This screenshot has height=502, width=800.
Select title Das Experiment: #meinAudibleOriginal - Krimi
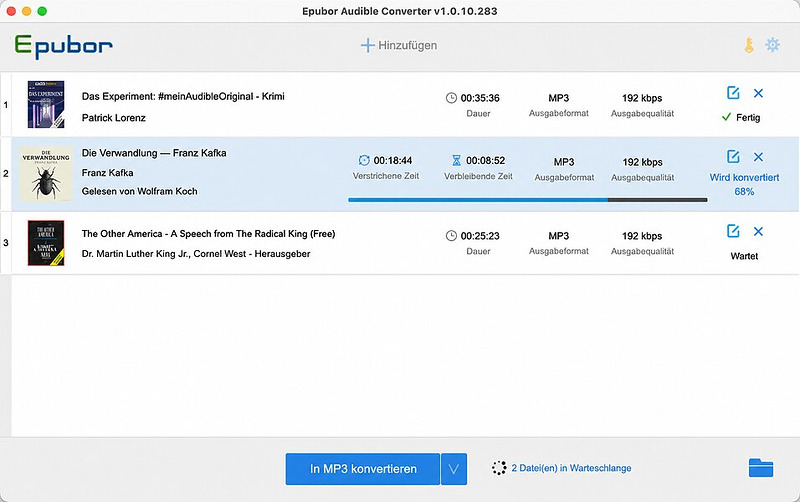coord(183,96)
